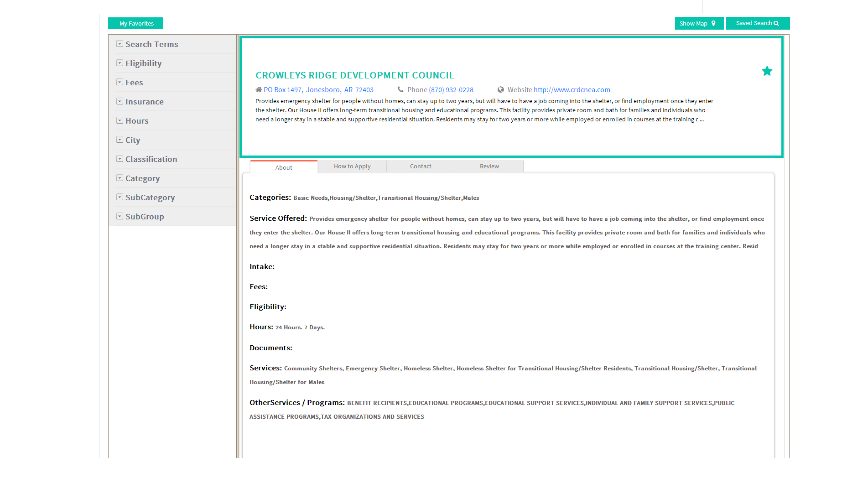Select the Eligibility filter label
This screenshot has height=478, width=868.
point(144,63)
